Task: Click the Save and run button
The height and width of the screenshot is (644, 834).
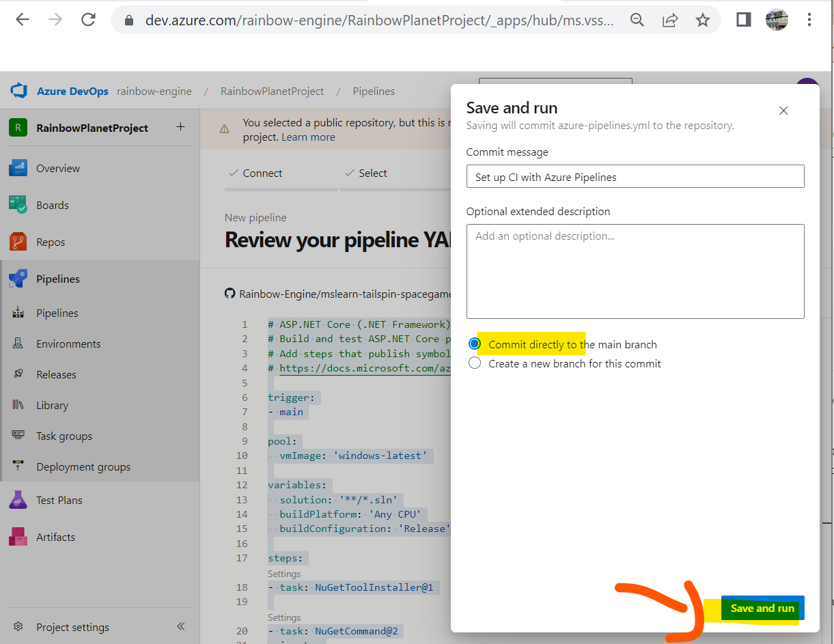Action: 762,608
